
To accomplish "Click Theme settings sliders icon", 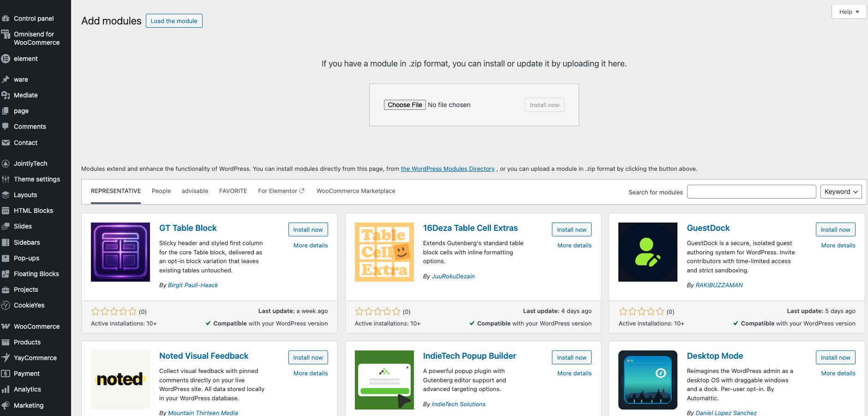I will click(6, 179).
